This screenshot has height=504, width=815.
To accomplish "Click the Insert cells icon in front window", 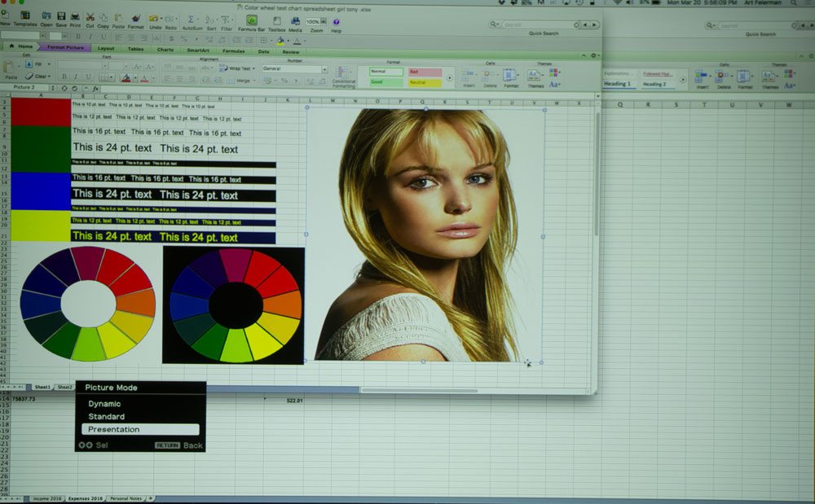I will click(x=469, y=75).
